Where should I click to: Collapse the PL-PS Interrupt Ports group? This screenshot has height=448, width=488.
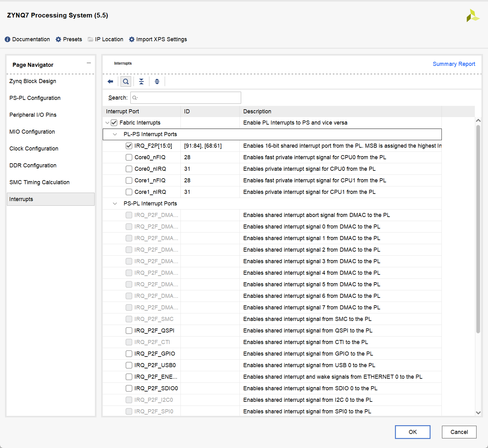click(x=115, y=134)
